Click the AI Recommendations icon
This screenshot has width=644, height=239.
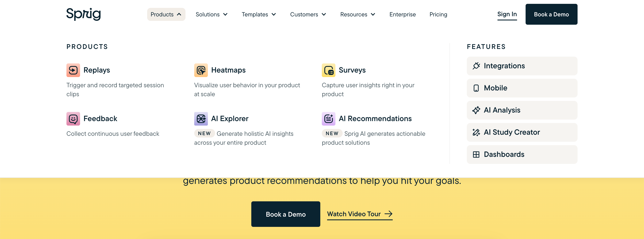coord(328,119)
